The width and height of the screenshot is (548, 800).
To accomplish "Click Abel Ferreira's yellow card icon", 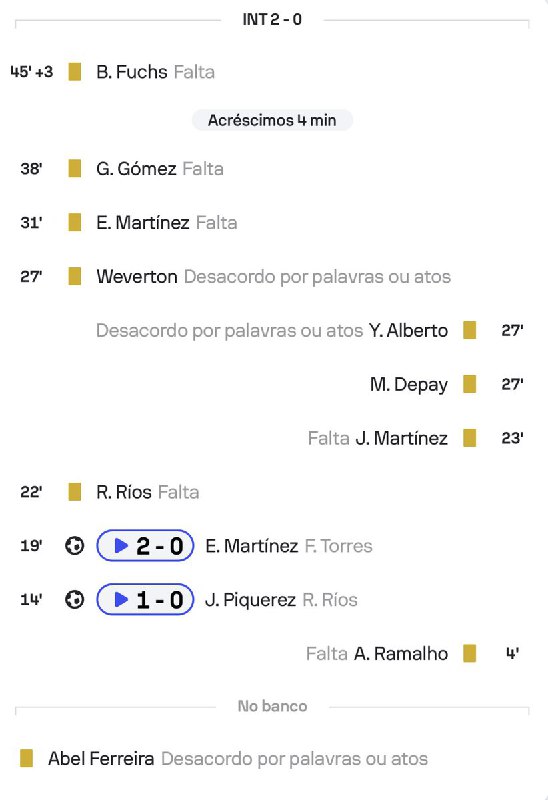I will [x=27, y=758].
